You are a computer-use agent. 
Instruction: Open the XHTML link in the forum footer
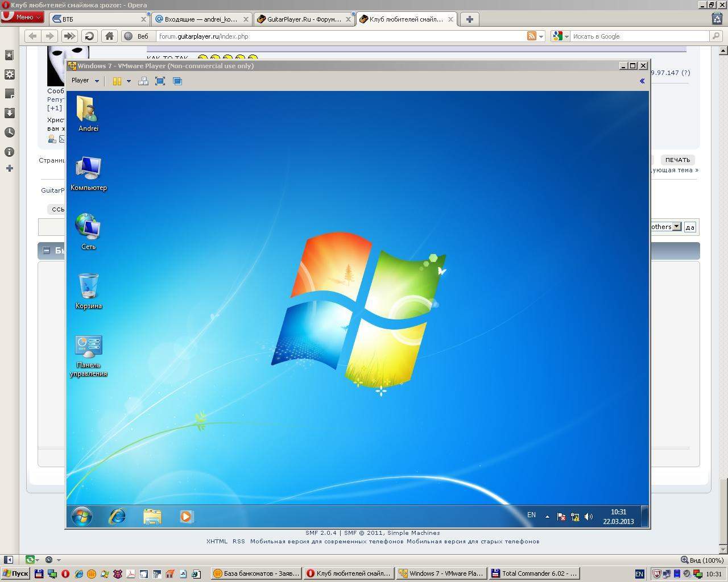(x=217, y=541)
